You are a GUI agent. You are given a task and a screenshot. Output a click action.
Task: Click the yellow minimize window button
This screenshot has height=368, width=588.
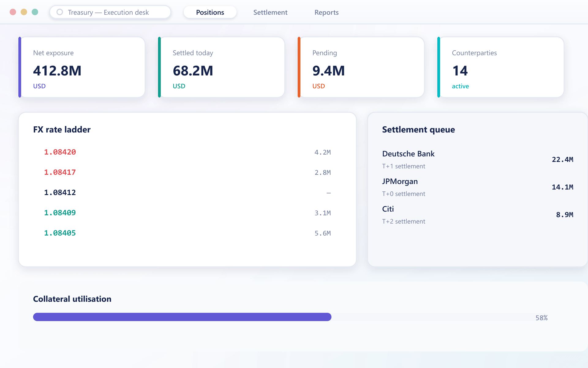(x=24, y=12)
